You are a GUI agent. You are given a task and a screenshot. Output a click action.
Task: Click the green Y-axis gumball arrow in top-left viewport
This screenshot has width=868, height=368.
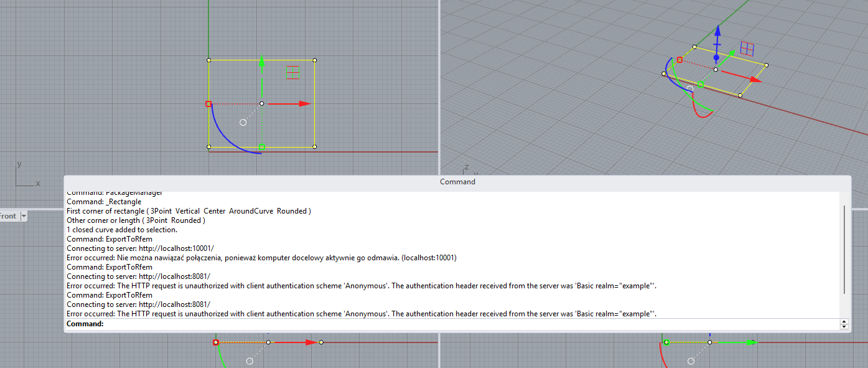click(261, 61)
